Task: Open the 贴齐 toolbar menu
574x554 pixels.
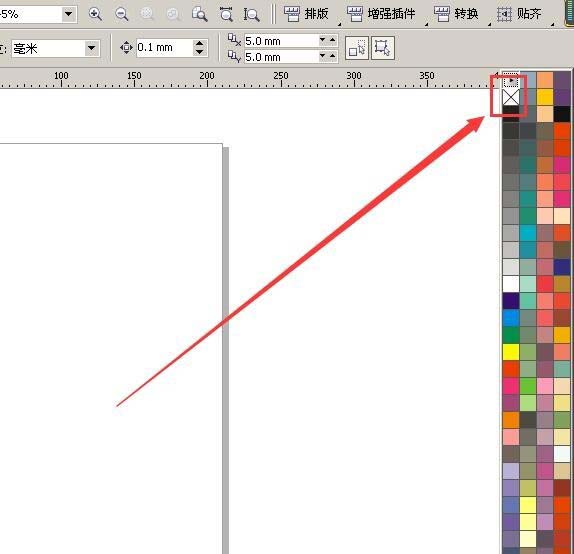Action: [x=519, y=14]
